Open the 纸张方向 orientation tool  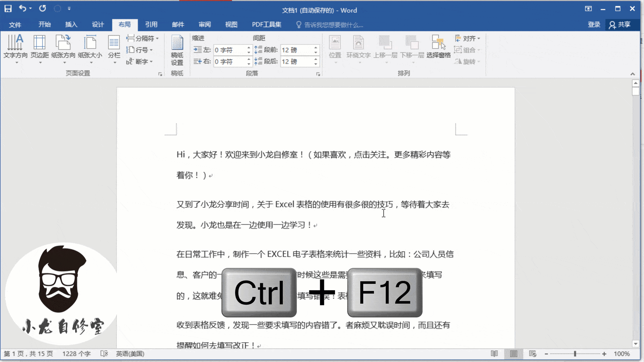[x=63, y=49]
